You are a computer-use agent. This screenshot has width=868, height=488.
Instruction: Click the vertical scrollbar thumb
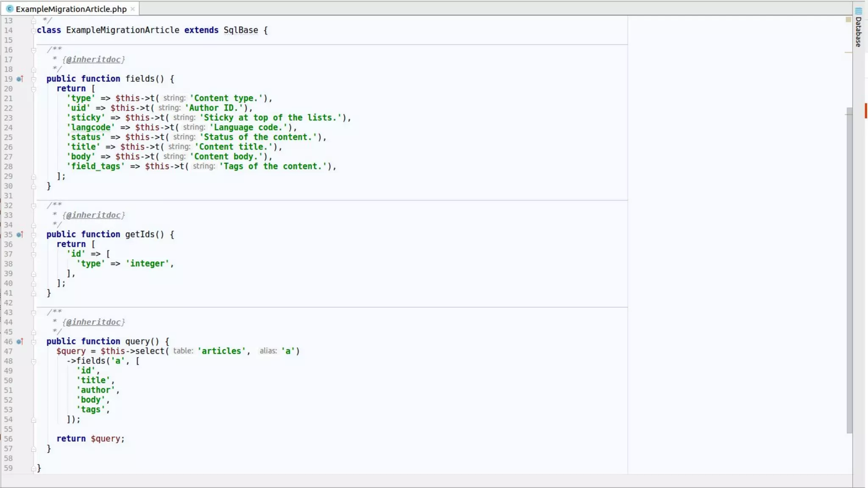(849, 271)
